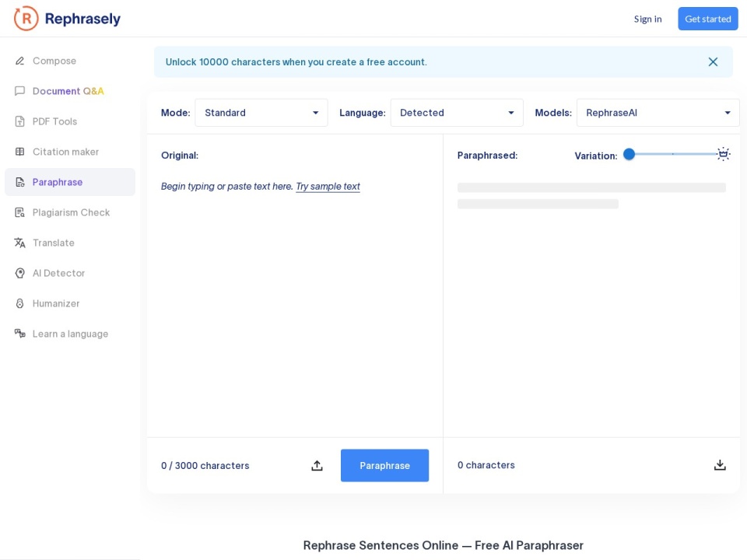Click the crown icon at the end of Variation slider
The image size is (747, 560).
pyautogui.click(x=723, y=154)
